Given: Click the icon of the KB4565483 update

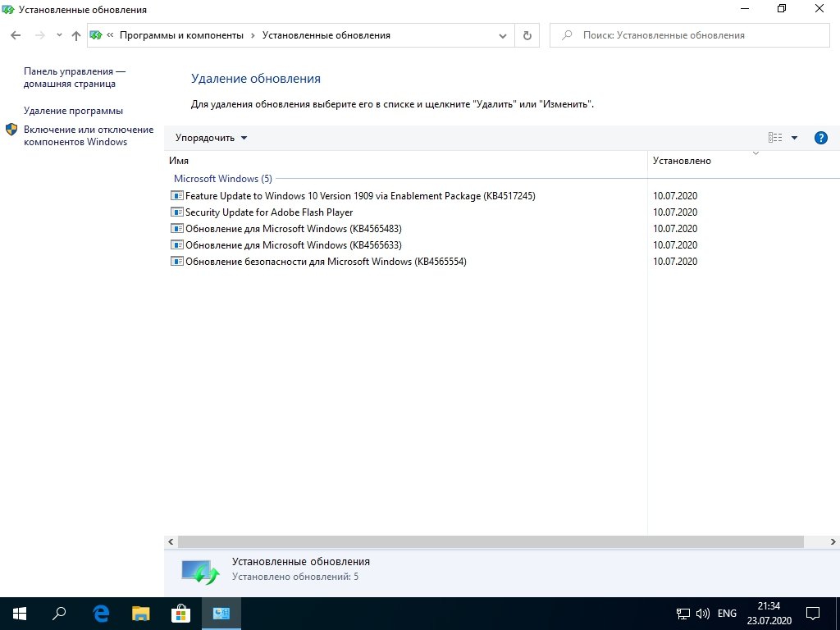Looking at the screenshot, I should pyautogui.click(x=177, y=228).
